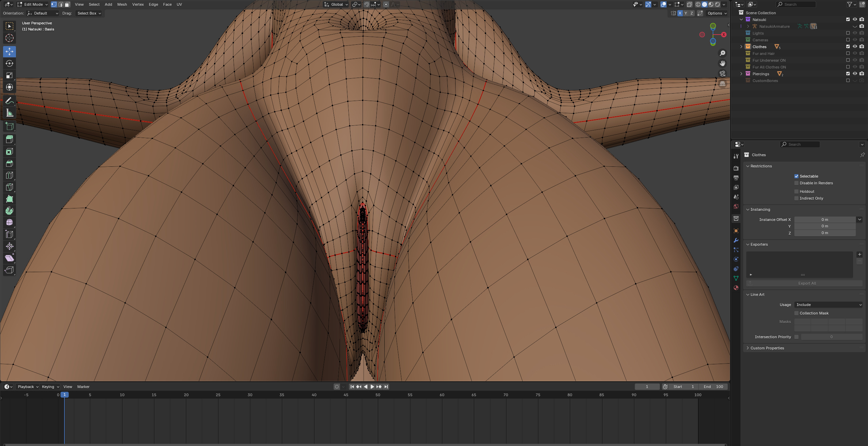Activate the Knife tool
The width and height of the screenshot is (868, 446).
(9, 187)
